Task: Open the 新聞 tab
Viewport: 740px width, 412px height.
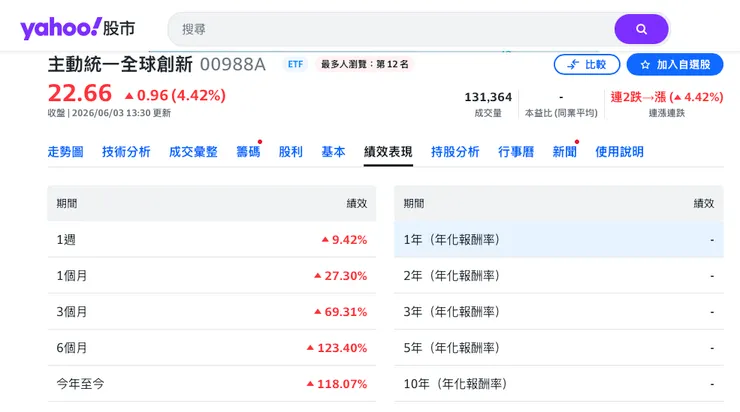Action: 564,152
